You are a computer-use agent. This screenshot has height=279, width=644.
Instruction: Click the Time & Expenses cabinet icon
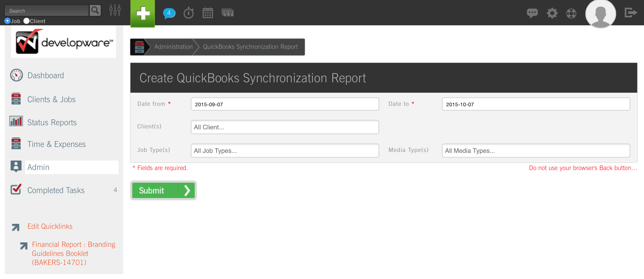[16, 143]
